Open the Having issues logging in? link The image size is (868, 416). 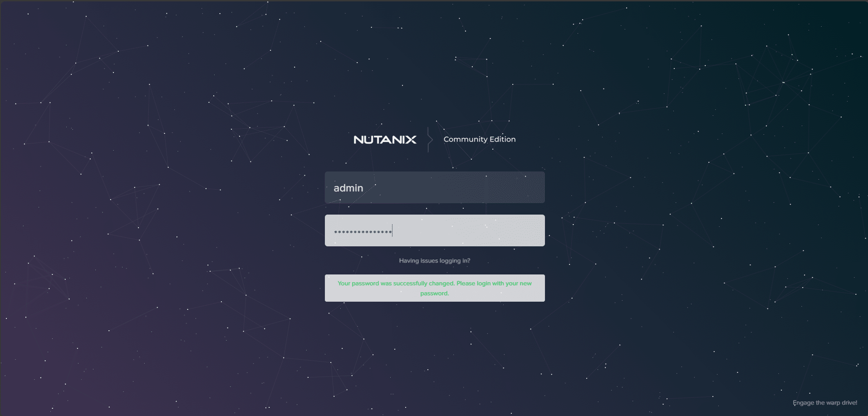tap(434, 260)
